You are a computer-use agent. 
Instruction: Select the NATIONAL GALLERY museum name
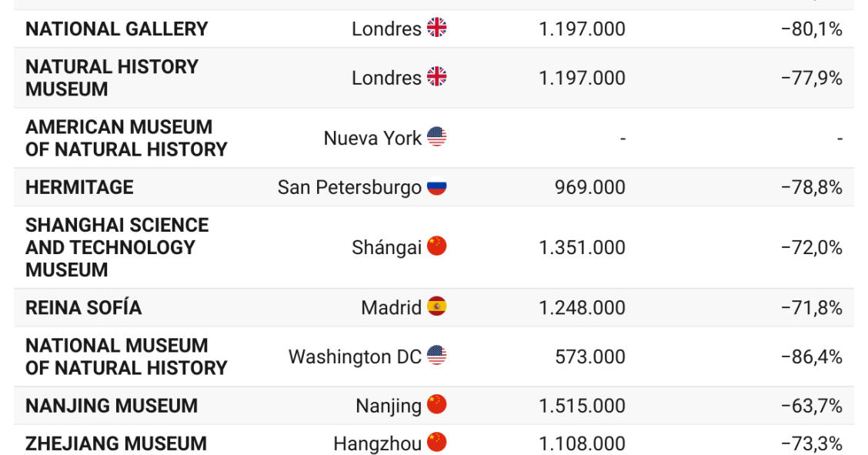click(117, 29)
